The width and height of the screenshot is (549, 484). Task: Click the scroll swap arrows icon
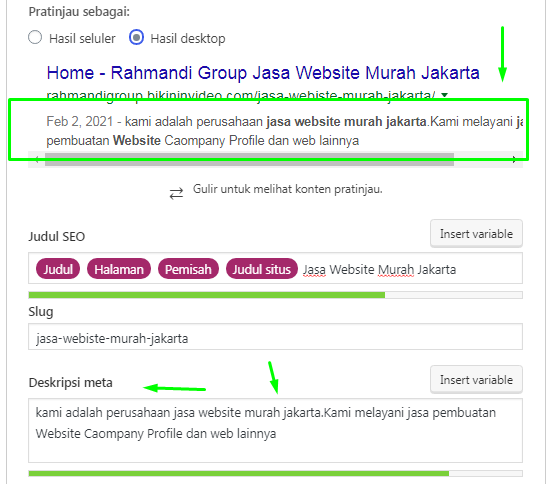click(x=176, y=193)
